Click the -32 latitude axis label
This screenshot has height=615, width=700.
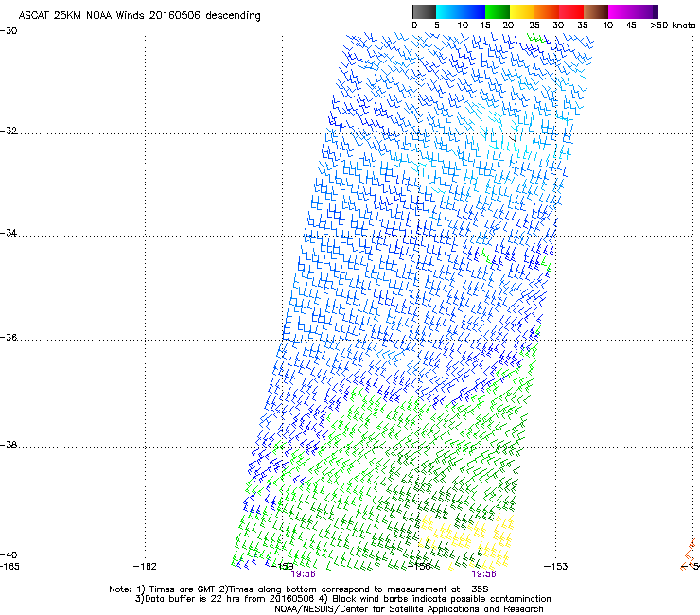pyautogui.click(x=9, y=131)
